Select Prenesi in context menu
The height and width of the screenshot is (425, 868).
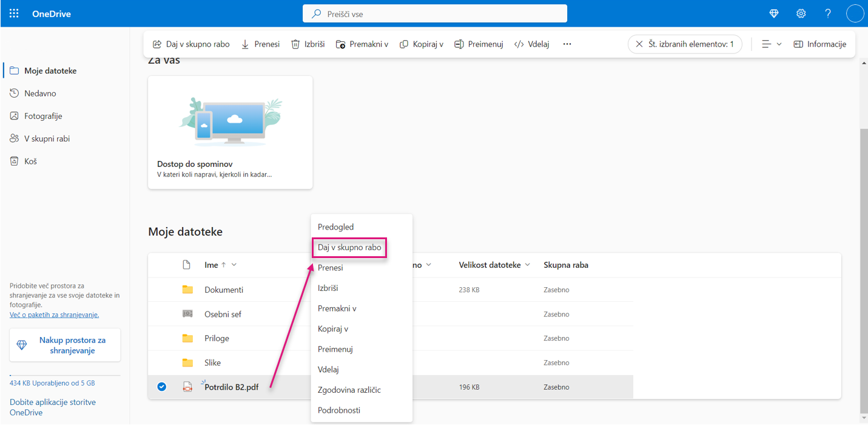(x=362, y=268)
